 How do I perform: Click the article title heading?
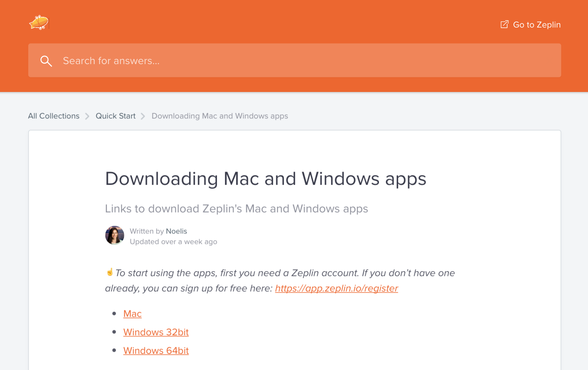click(265, 179)
